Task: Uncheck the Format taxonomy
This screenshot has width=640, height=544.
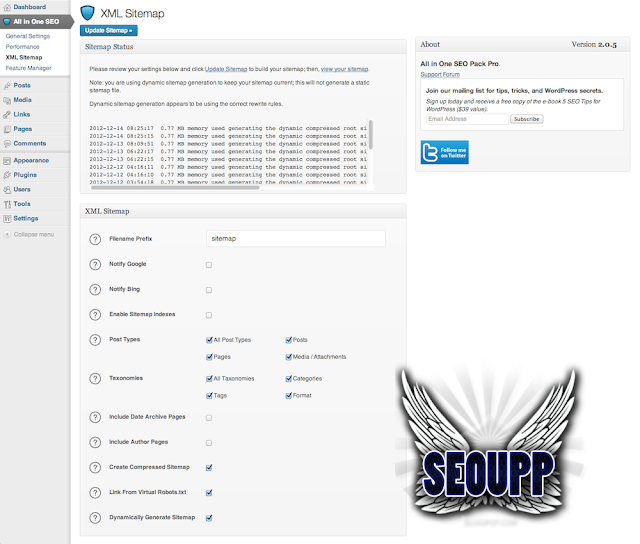Action: 289,396
